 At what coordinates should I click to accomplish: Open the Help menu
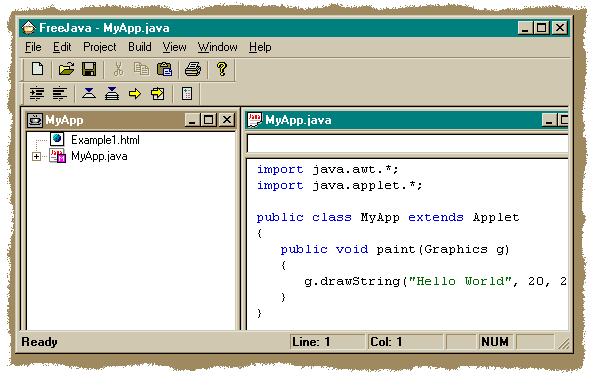click(x=260, y=47)
